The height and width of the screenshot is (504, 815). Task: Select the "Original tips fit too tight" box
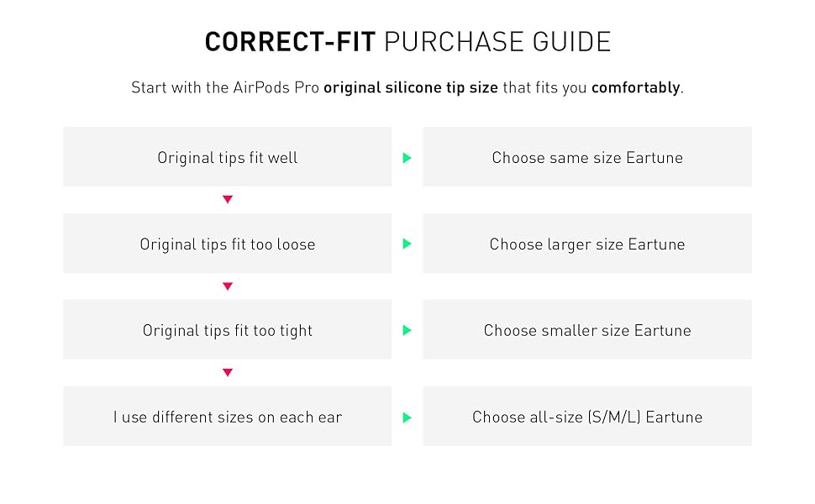click(x=227, y=330)
